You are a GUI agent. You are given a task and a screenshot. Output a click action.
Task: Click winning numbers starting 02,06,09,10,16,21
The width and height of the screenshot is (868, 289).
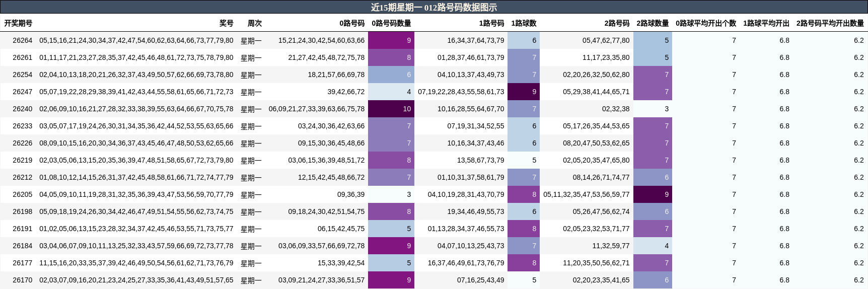(136, 109)
